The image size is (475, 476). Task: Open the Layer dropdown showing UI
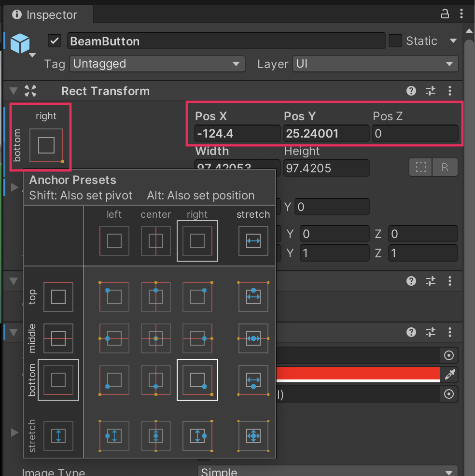pyautogui.click(x=375, y=64)
